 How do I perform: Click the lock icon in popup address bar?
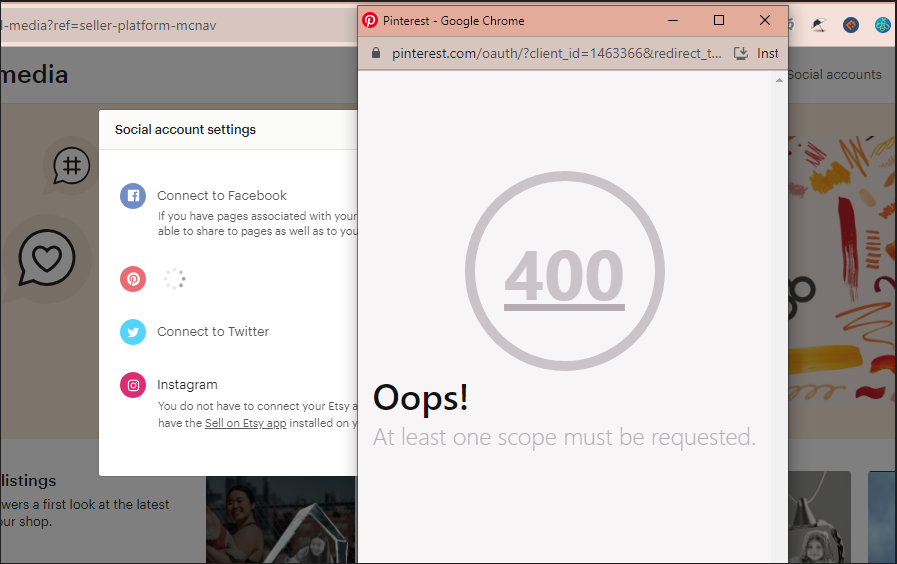coord(376,53)
